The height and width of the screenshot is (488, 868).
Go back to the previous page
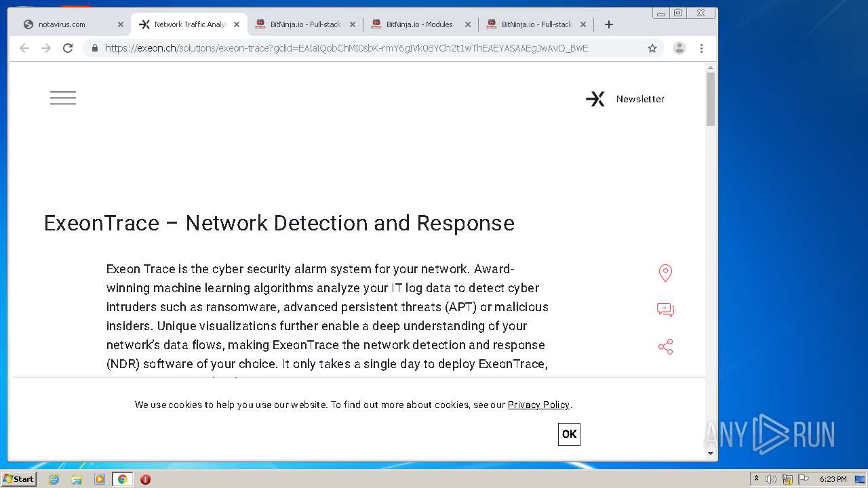tap(24, 48)
